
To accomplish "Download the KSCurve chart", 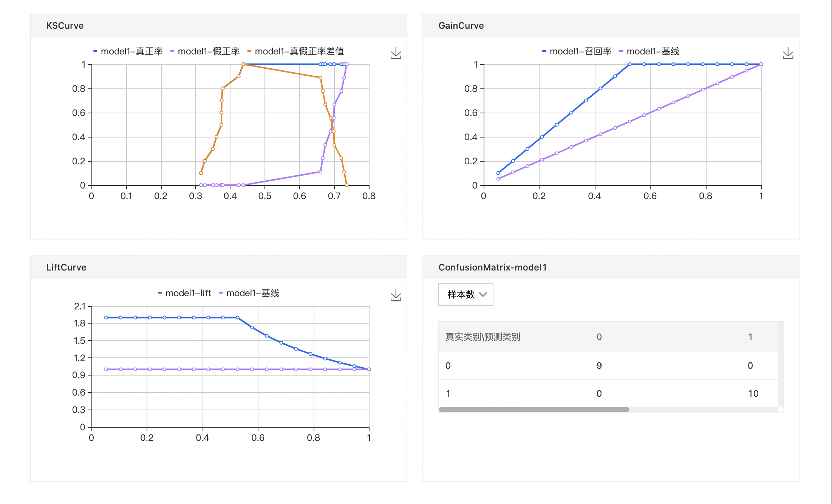I will pyautogui.click(x=396, y=53).
